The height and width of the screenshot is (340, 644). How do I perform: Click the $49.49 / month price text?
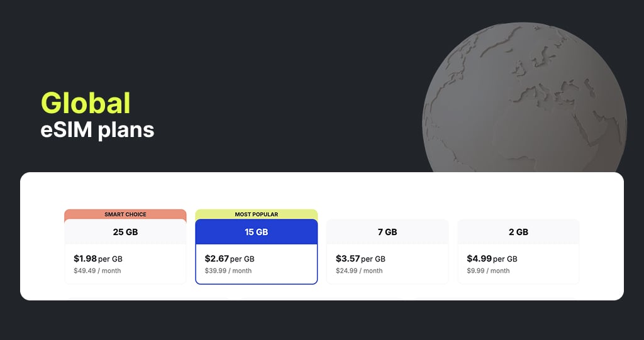97,271
